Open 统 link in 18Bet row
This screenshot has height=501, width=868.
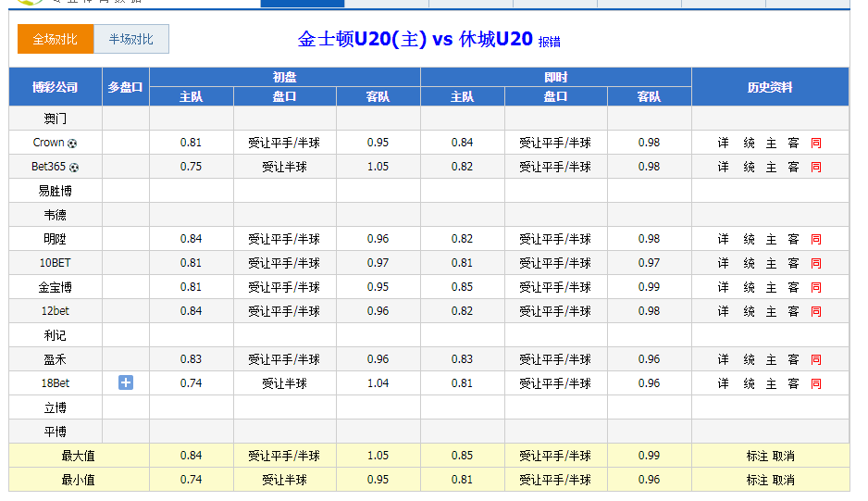(749, 383)
